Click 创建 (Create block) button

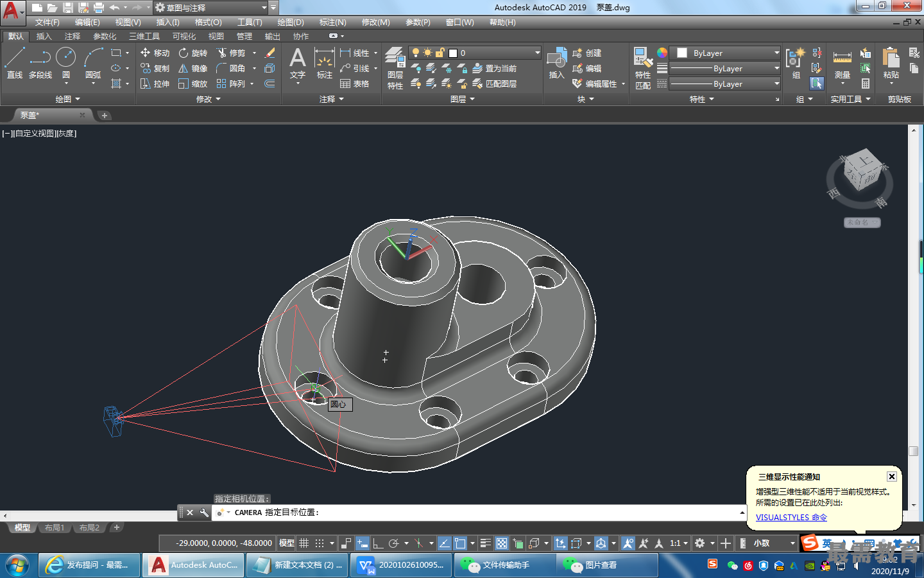point(587,53)
